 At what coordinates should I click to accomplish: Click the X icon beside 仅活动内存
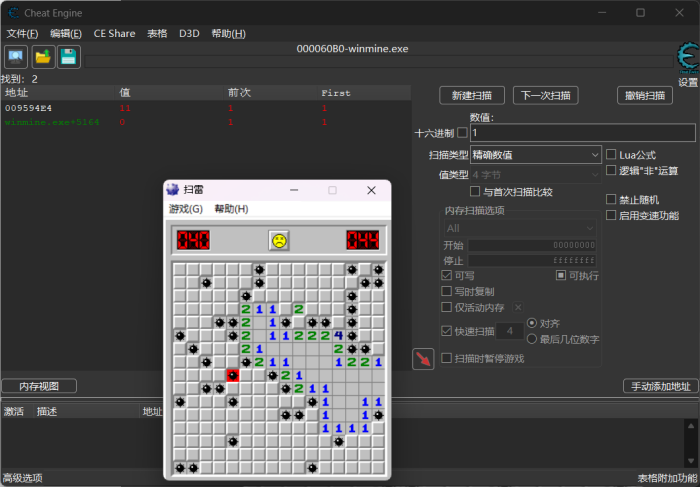coord(518,307)
